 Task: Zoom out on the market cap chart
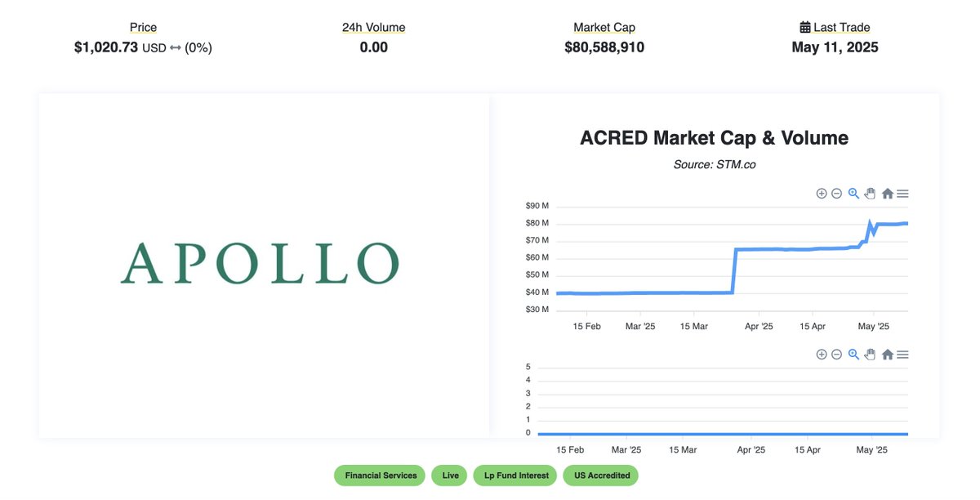(x=837, y=194)
